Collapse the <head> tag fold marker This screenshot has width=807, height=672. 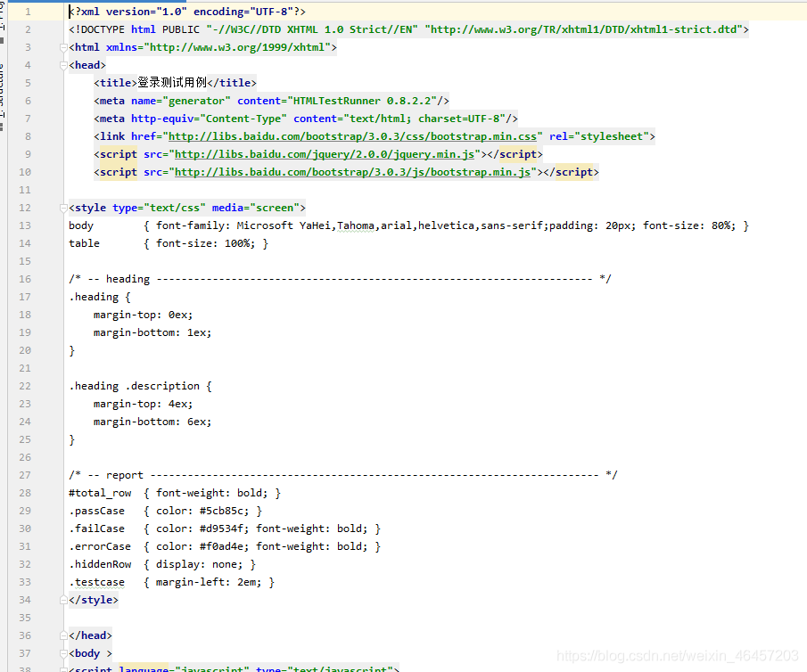(x=63, y=65)
